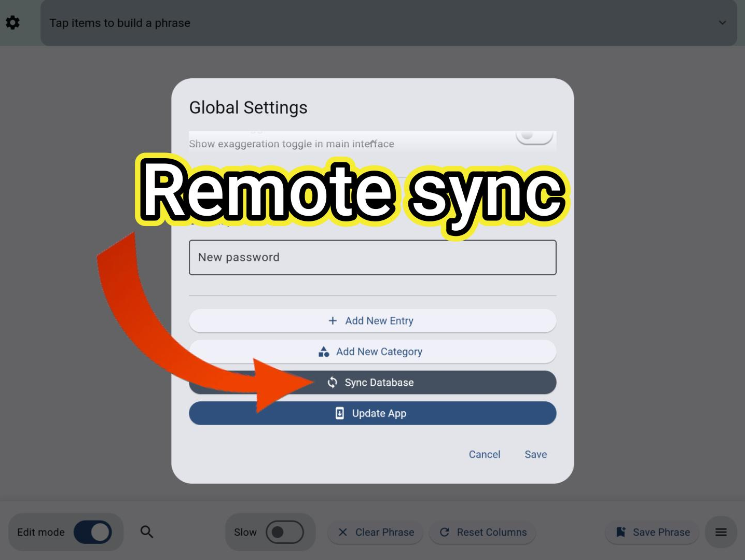Cancel the Global Settings dialog
745x560 pixels.
coord(484,454)
